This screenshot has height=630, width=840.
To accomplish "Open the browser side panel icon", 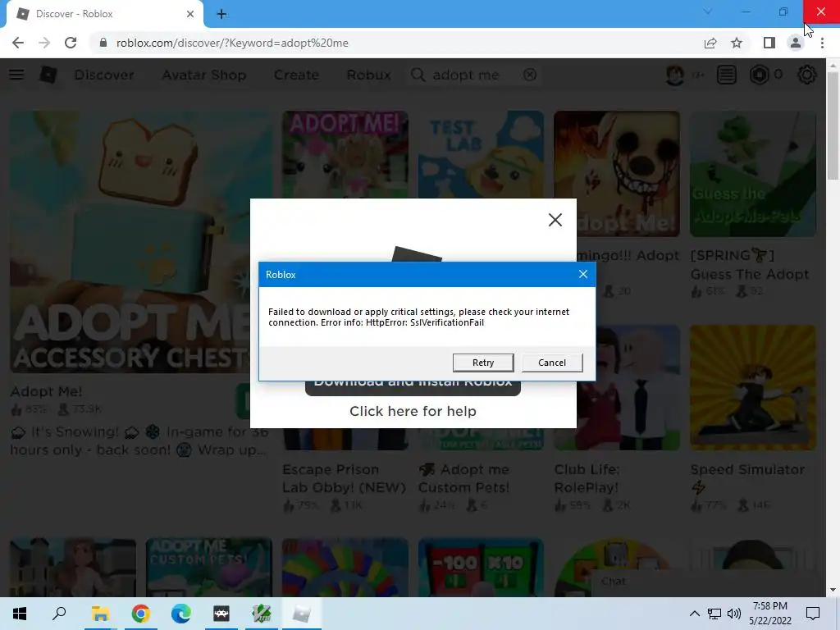I will click(769, 43).
